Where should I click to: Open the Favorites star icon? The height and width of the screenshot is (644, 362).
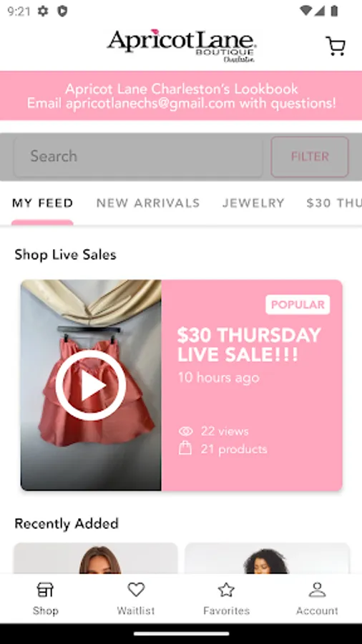(x=226, y=590)
